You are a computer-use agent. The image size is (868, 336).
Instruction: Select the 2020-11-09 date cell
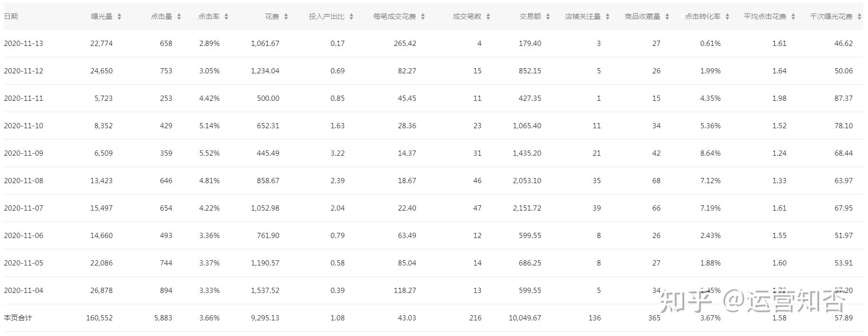pyautogui.click(x=23, y=153)
